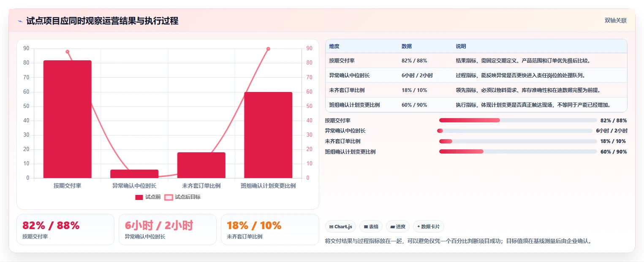Click the lightning icon beside the title
The image size is (644, 262).
tap(20, 21)
